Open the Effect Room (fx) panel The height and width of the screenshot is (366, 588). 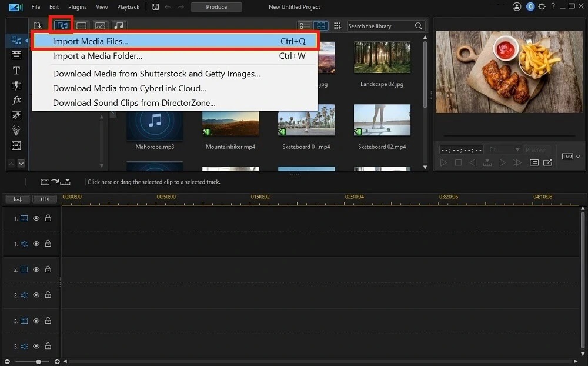(x=16, y=100)
